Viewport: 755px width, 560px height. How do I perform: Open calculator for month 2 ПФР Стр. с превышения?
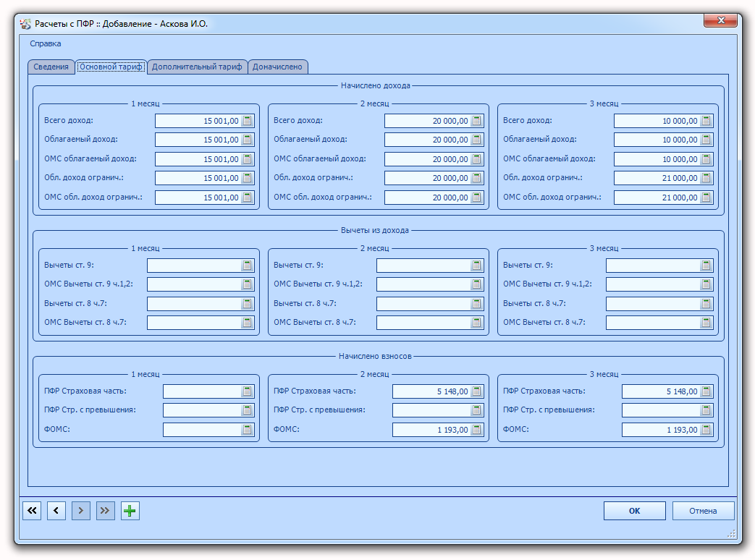point(477,410)
